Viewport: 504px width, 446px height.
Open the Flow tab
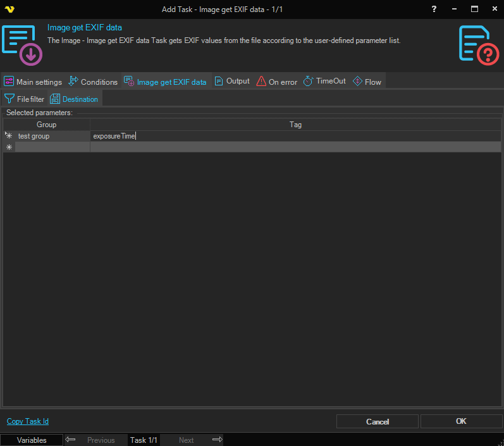[x=367, y=82]
